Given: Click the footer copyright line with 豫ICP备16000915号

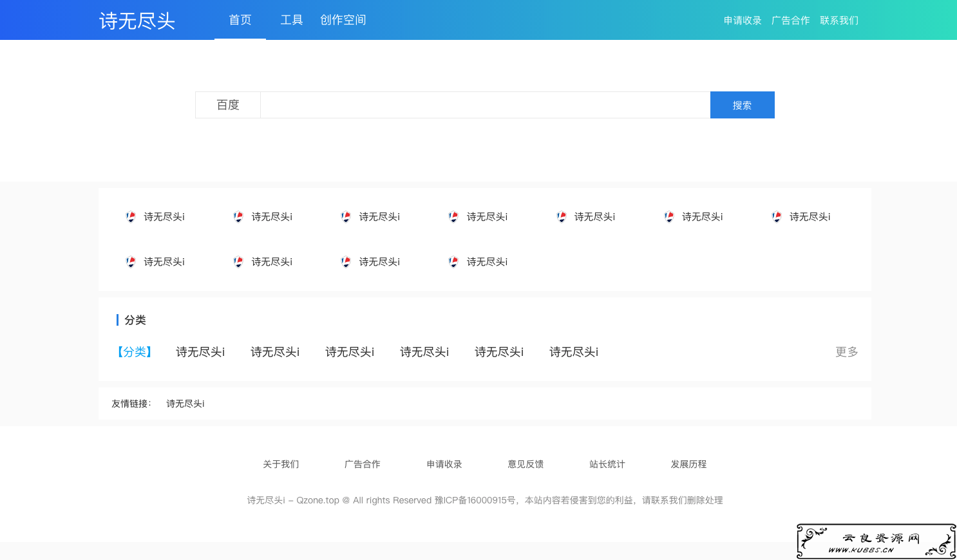Looking at the screenshot, I should pyautogui.click(x=485, y=500).
